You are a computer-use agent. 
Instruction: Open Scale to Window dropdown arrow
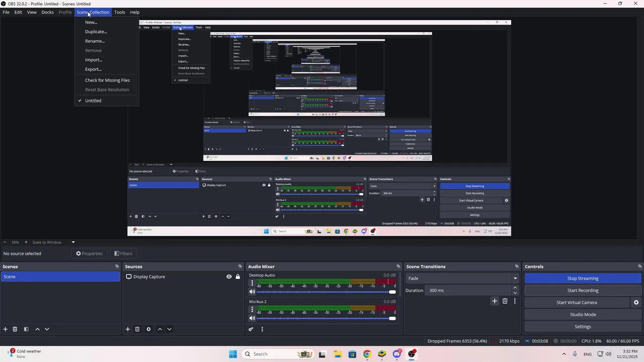(x=73, y=242)
